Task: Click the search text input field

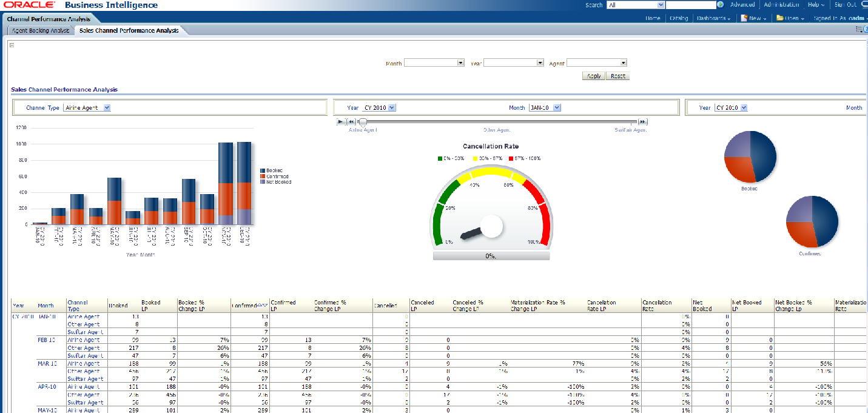Action: coord(690,5)
